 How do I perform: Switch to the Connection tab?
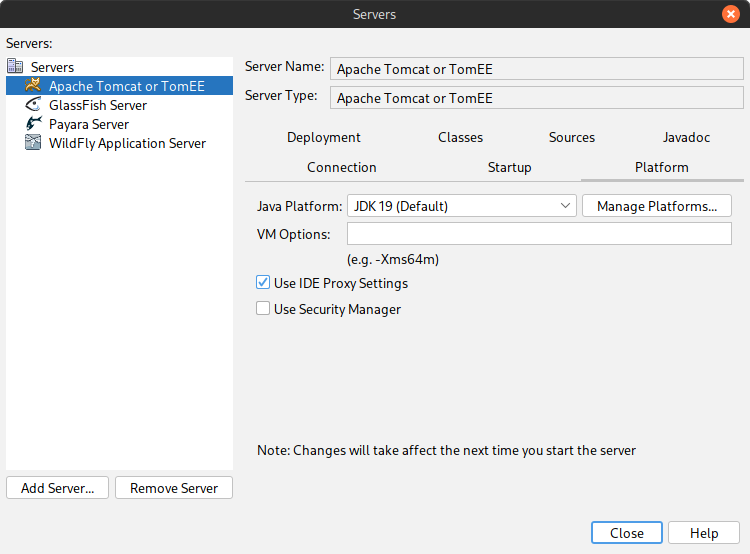(342, 167)
